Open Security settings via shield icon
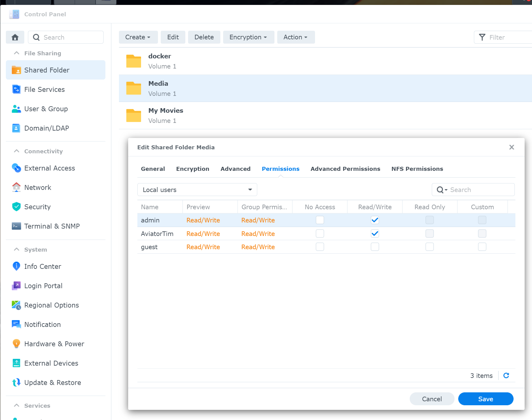The width and height of the screenshot is (532, 420). point(16,207)
